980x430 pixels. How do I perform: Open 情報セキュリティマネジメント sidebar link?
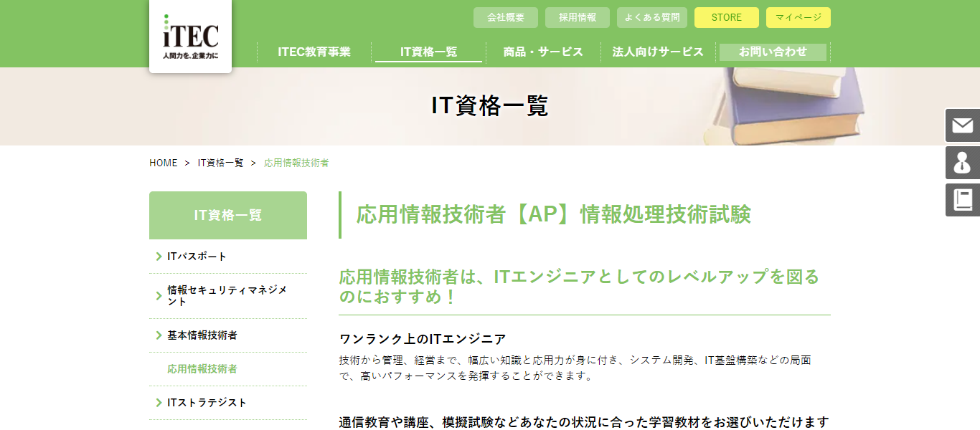click(228, 296)
